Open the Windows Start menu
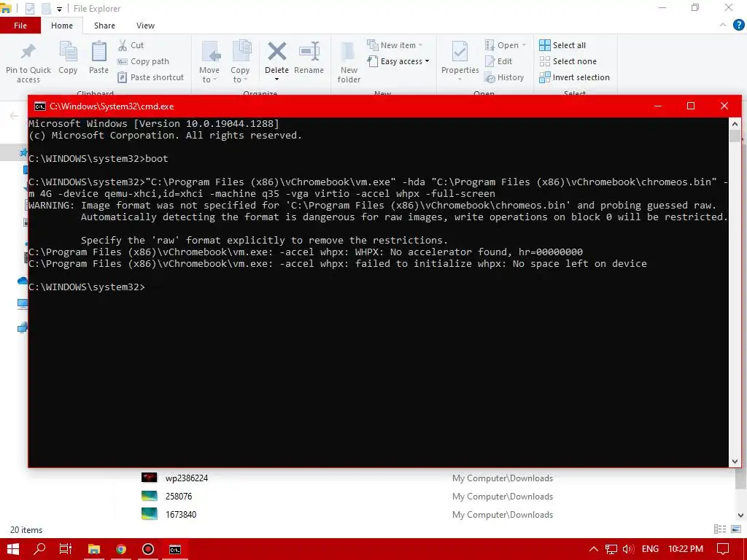 (x=13, y=549)
